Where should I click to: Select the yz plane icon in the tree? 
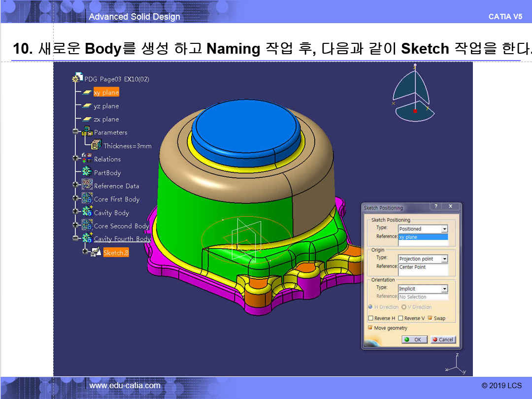coord(87,106)
